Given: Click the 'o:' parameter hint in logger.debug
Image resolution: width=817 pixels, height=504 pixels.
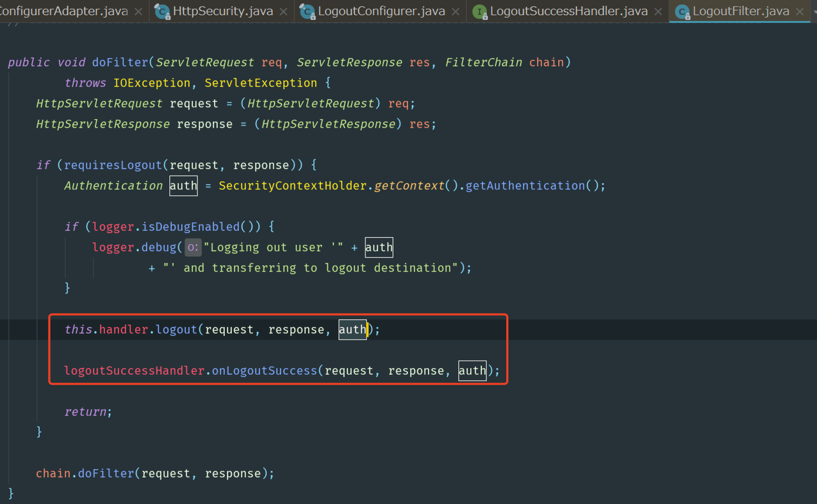Looking at the screenshot, I should (193, 247).
